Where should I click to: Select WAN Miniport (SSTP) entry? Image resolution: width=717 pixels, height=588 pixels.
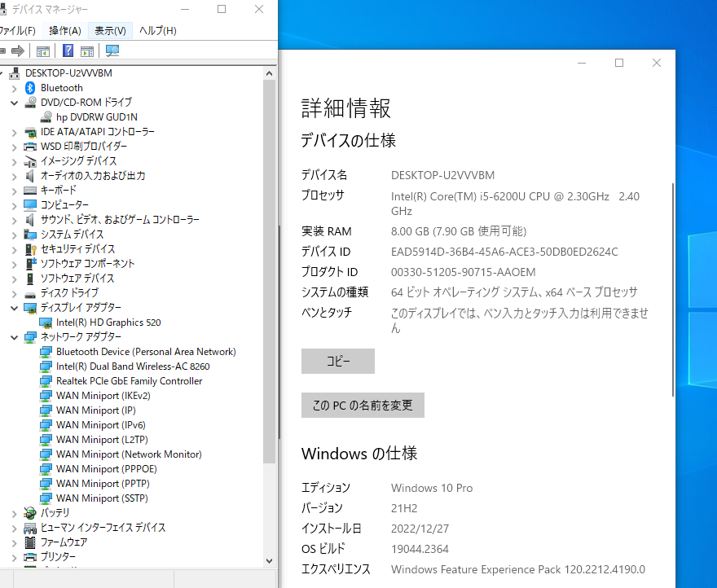click(102, 498)
